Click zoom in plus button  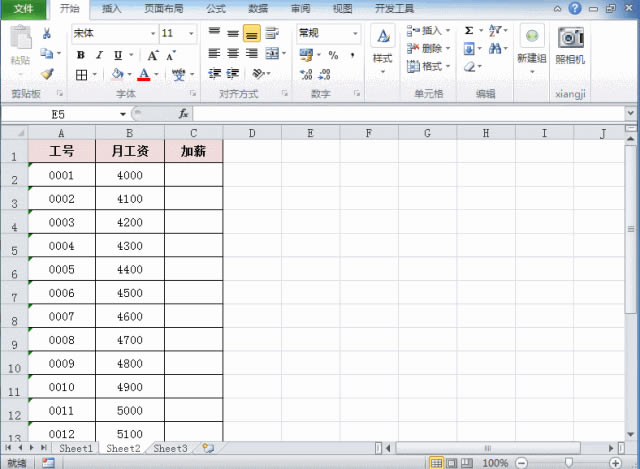pos(615,463)
